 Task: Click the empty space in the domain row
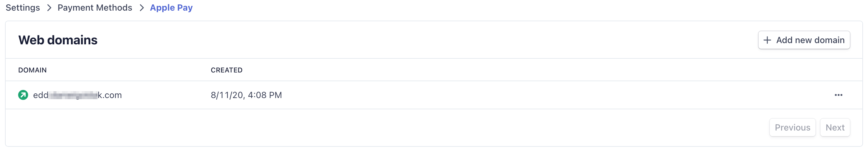pos(539,95)
